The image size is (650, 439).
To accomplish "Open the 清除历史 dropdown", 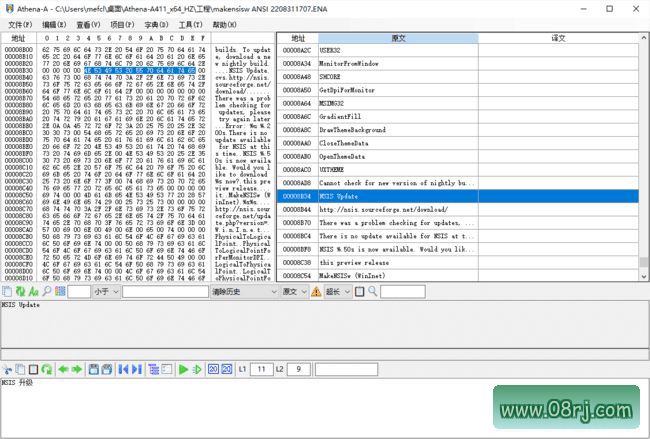I will point(244,291).
